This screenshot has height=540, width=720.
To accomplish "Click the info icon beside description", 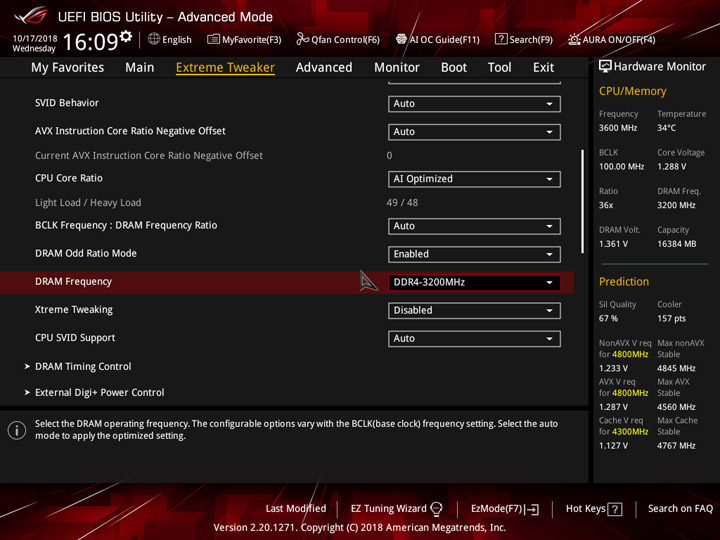I will point(17,430).
